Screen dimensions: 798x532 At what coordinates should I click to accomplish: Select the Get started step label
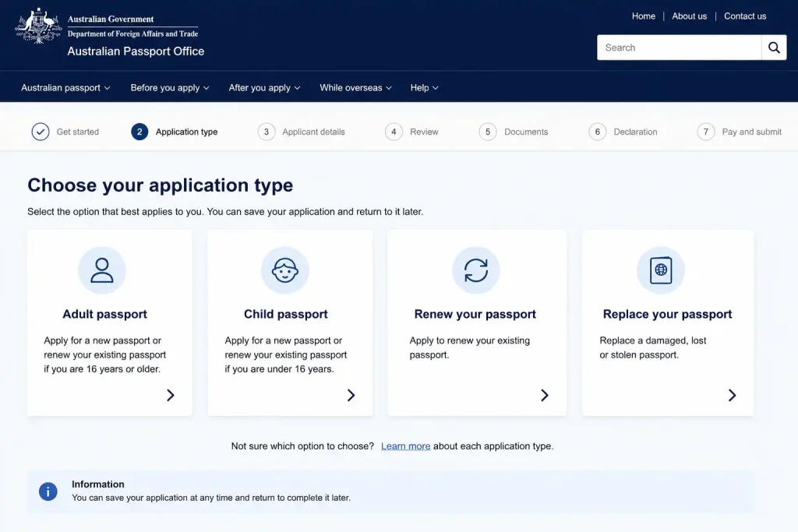(x=78, y=132)
